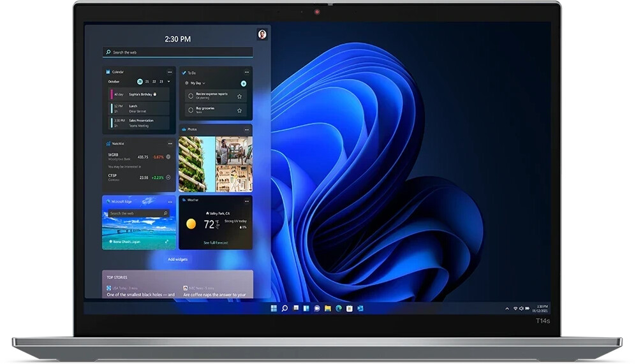The height and width of the screenshot is (364, 636).
Task: Add a task with To-Do plus icon
Action: [244, 84]
